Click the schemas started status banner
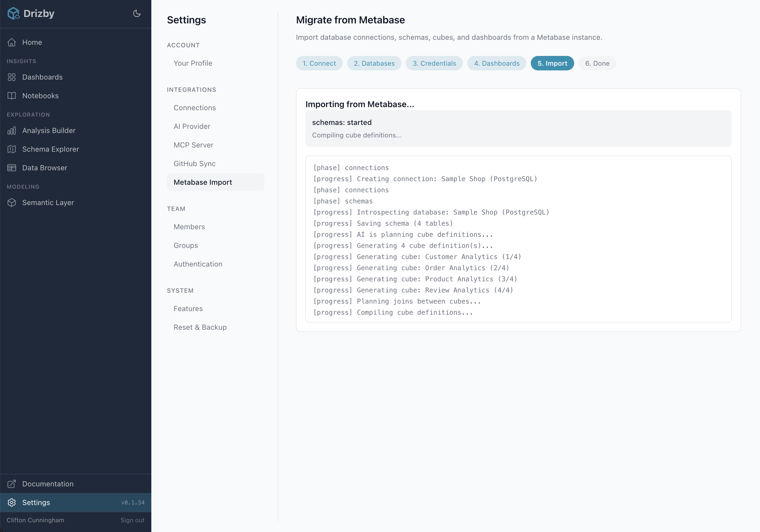The width and height of the screenshot is (760, 532). point(518,129)
